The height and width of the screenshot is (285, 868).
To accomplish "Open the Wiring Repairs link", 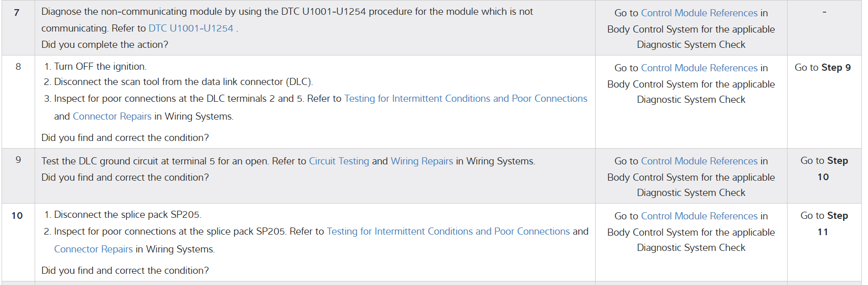I will [422, 161].
